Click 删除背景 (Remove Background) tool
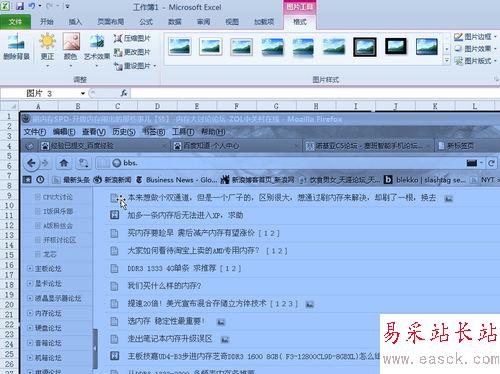 point(16,47)
